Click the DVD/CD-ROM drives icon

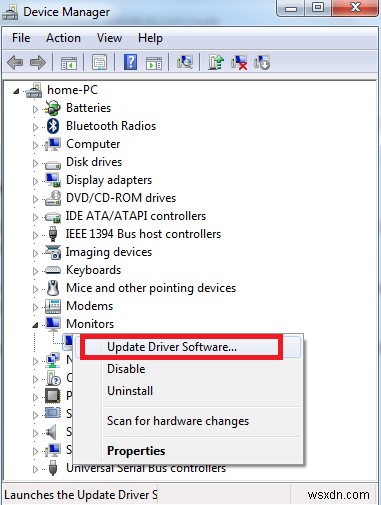tap(53, 198)
